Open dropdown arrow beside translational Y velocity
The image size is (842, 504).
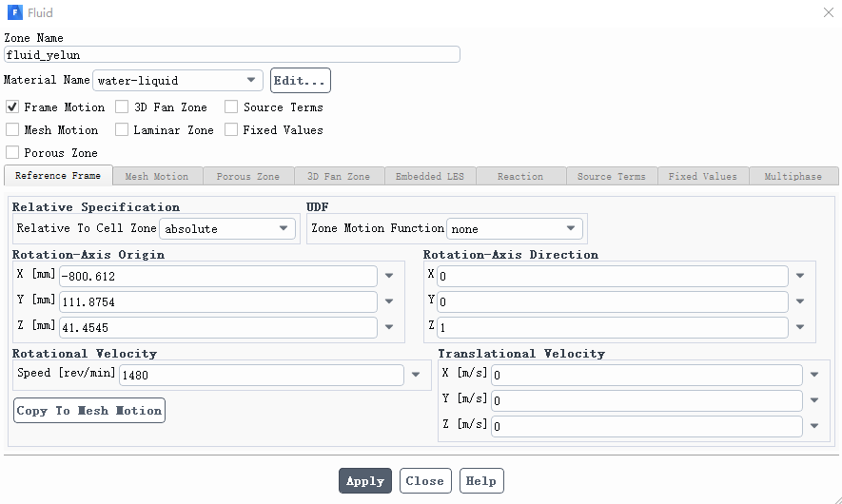coord(814,400)
